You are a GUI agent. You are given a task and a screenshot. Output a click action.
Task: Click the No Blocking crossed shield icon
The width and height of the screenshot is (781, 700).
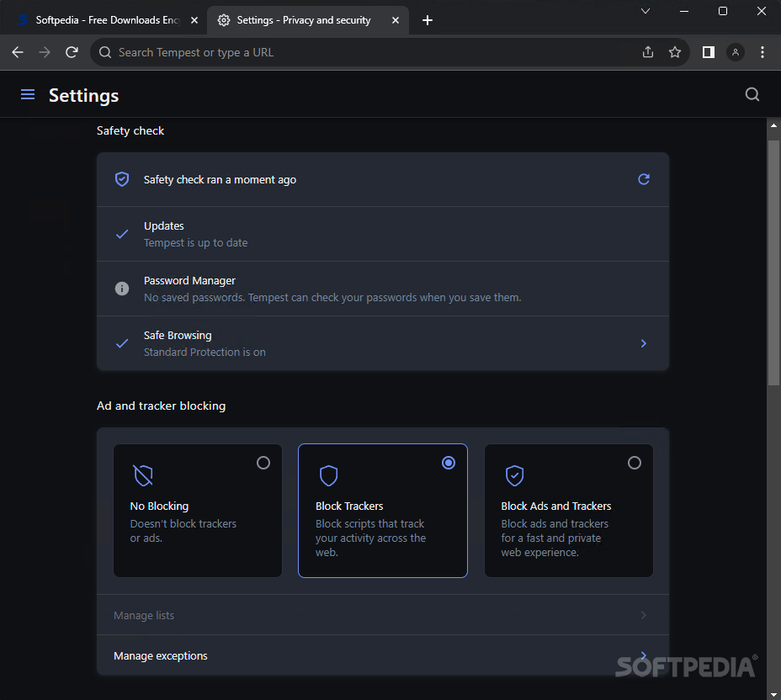pos(143,475)
